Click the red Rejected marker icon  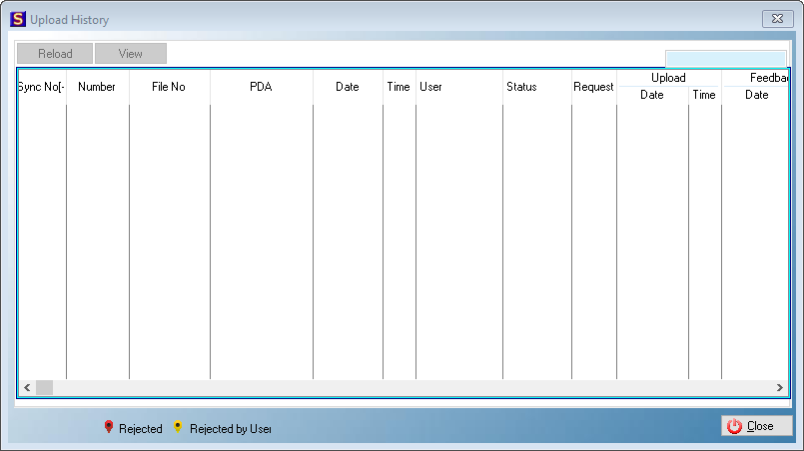point(109,428)
